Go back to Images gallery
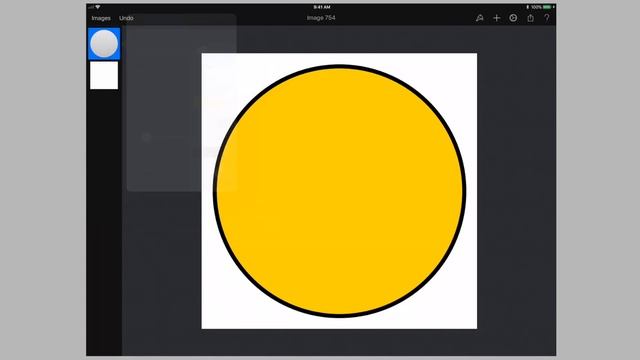640x360 pixels. (101, 18)
